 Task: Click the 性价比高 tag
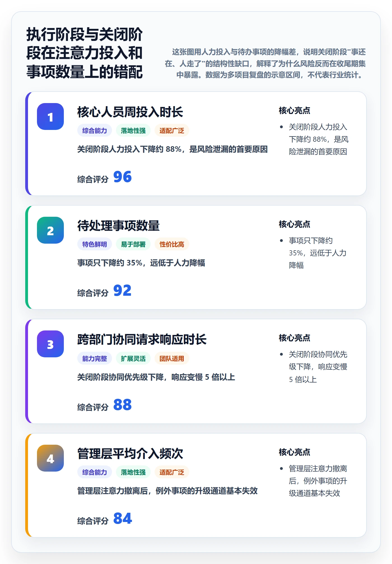[172, 244]
